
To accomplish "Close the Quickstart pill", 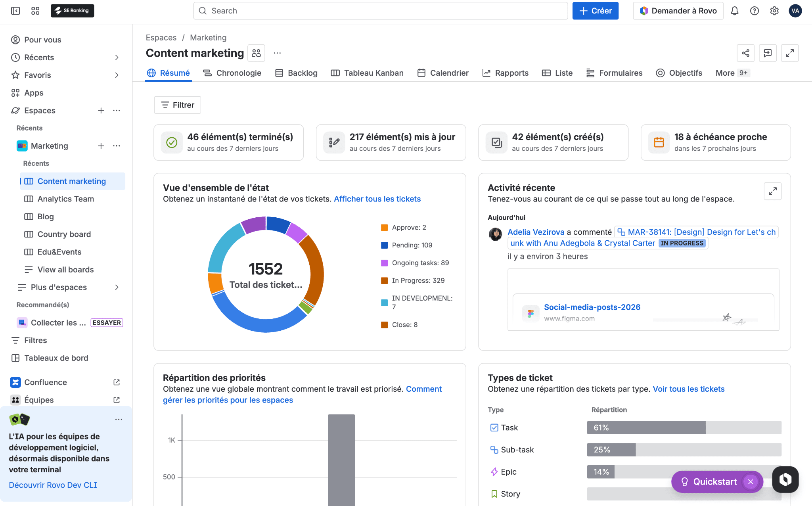I will tap(750, 482).
